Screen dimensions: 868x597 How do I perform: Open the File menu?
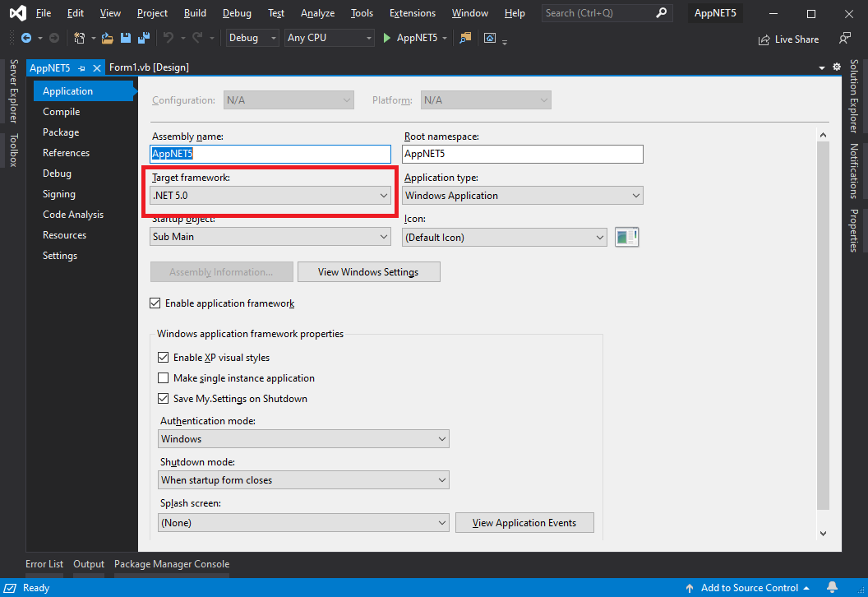(44, 12)
